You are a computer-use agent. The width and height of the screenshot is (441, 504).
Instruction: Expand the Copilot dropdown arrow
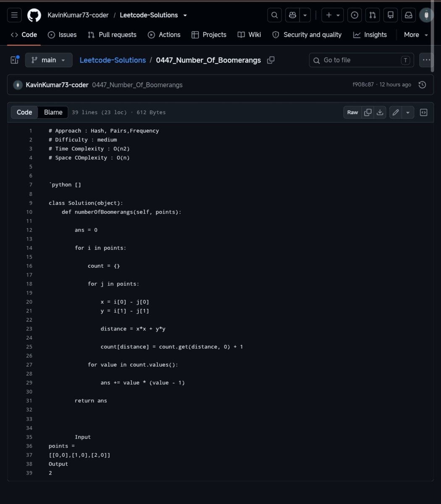[305, 15]
